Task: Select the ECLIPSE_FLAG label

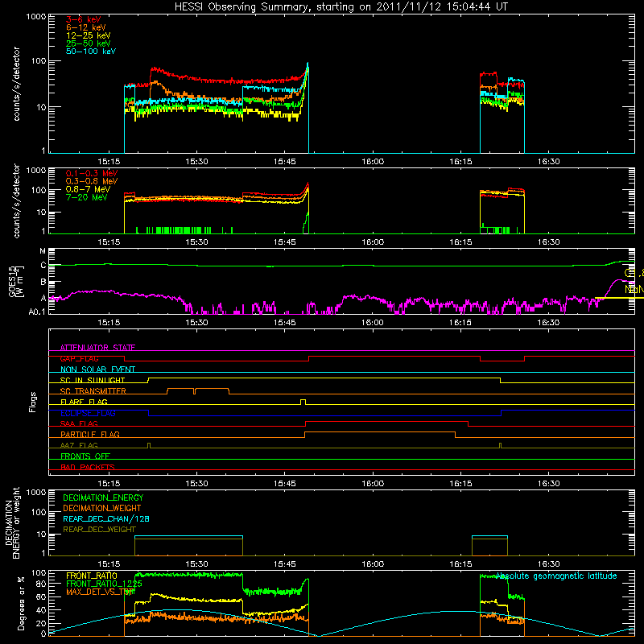Action: click(x=88, y=413)
